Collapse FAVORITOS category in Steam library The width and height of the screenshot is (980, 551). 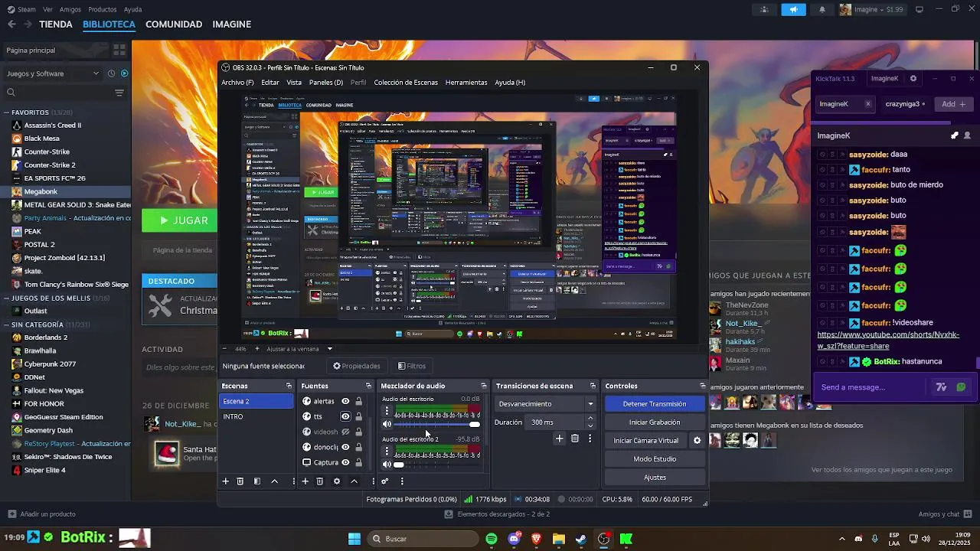(6, 112)
